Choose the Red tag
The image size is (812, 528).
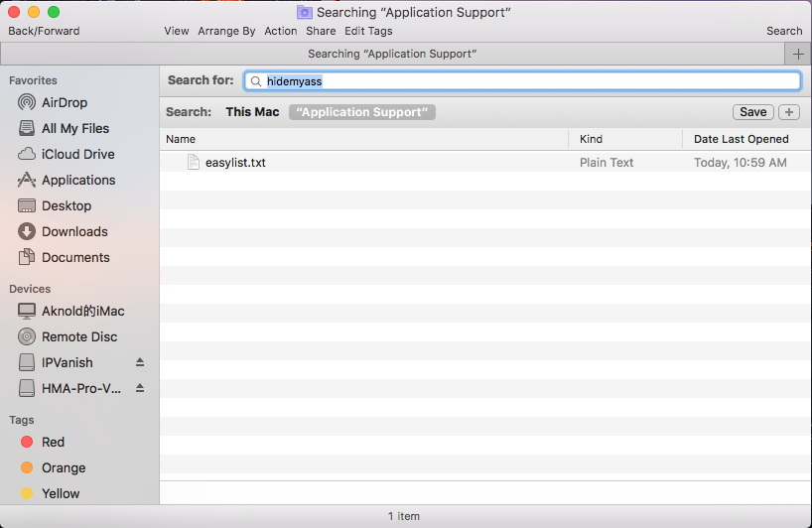pos(53,442)
